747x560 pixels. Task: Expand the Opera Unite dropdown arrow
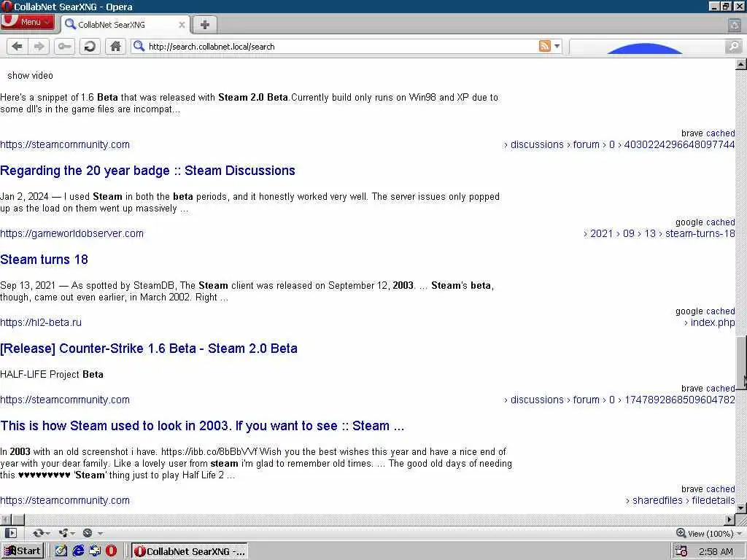coord(73,534)
